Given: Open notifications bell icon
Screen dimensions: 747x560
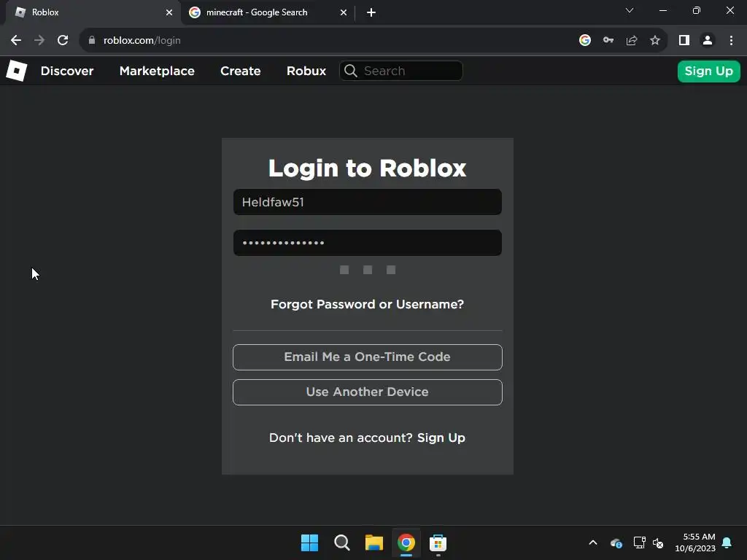Looking at the screenshot, I should (727, 542).
